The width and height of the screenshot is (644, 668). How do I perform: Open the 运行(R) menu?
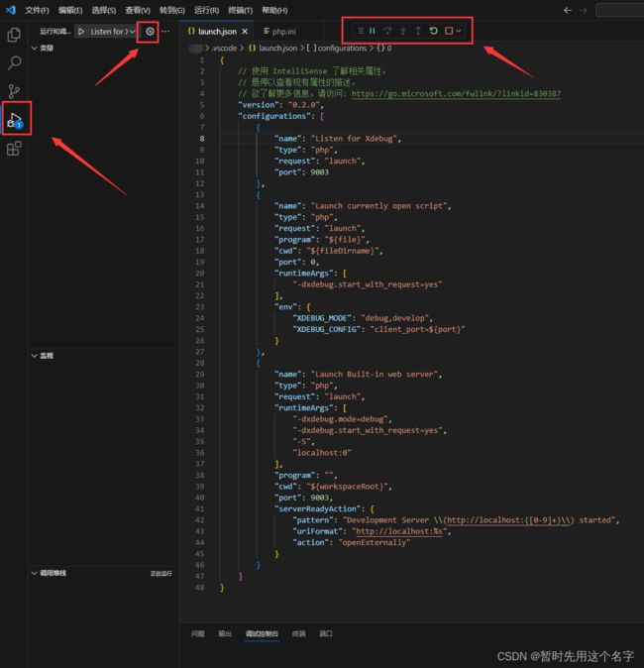coord(206,10)
